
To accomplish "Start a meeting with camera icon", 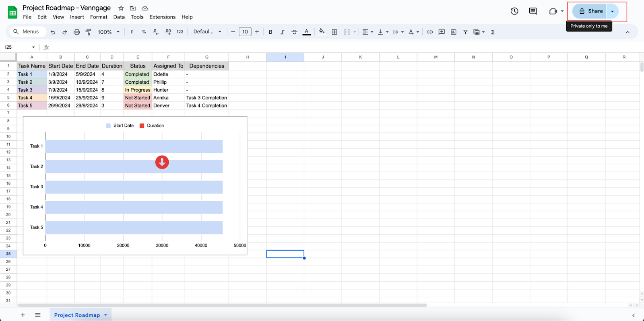I will (x=553, y=11).
